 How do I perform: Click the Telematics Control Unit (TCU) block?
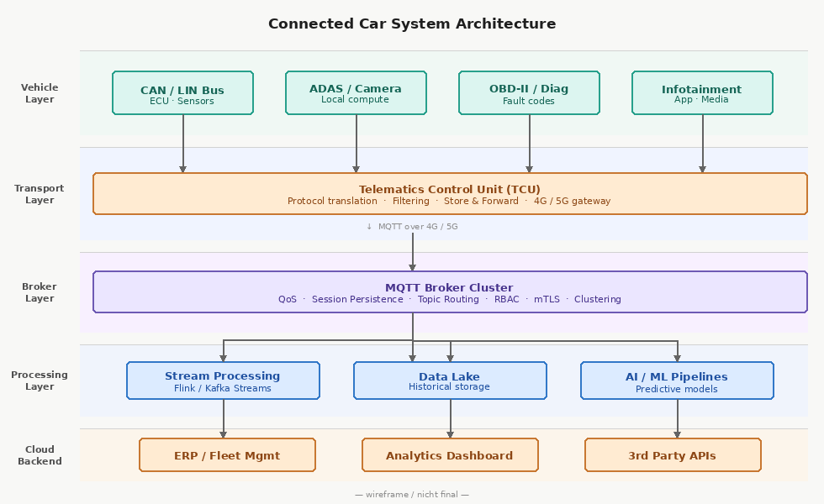(450, 194)
